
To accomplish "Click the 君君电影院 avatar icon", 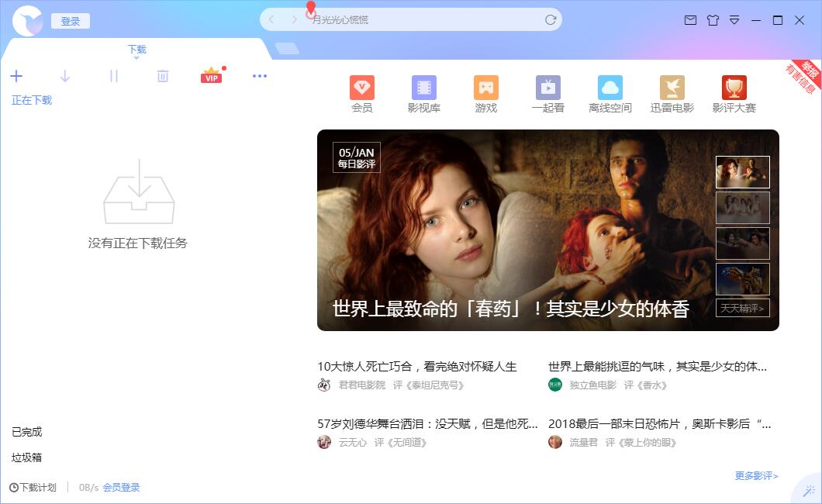I will coord(324,385).
